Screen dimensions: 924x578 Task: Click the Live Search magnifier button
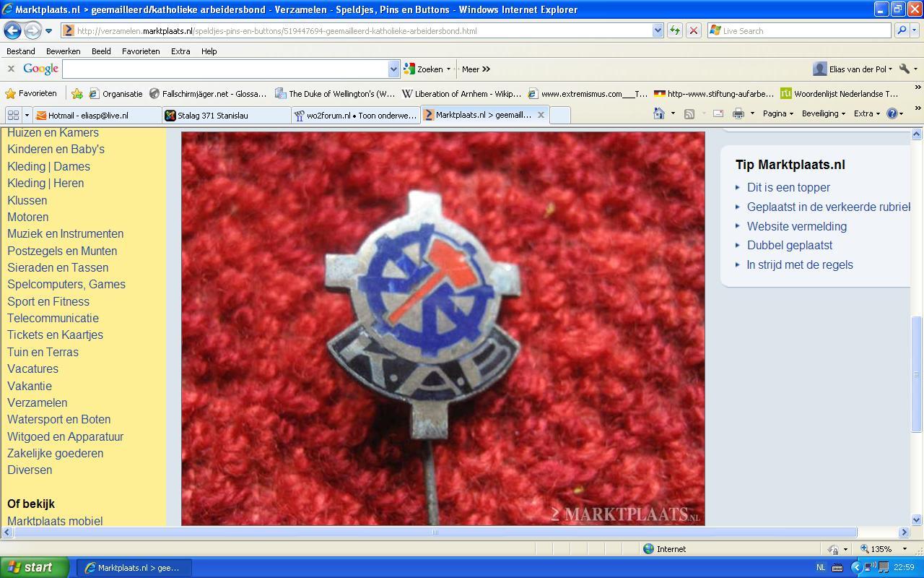(x=902, y=31)
